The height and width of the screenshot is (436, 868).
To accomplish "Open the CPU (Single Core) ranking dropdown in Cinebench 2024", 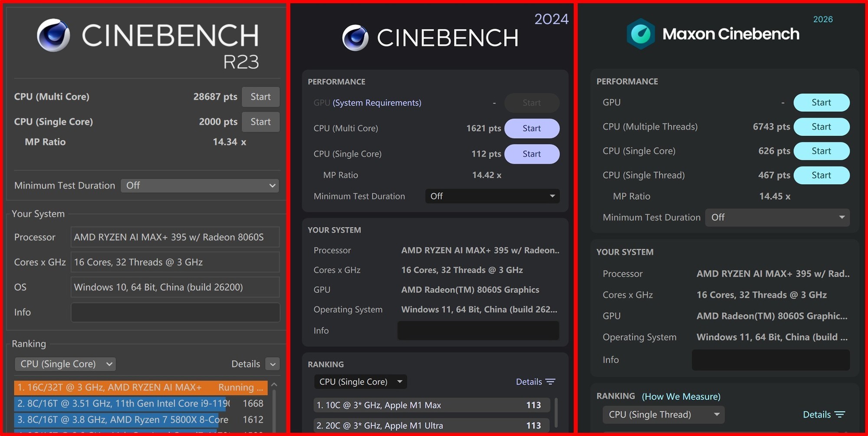I will point(360,382).
